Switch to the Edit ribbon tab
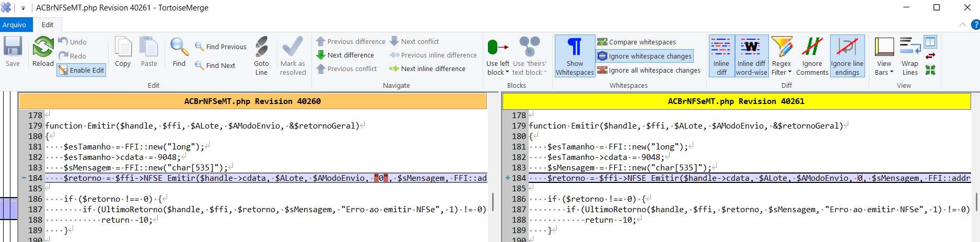This screenshot has height=242, width=980. (x=48, y=25)
